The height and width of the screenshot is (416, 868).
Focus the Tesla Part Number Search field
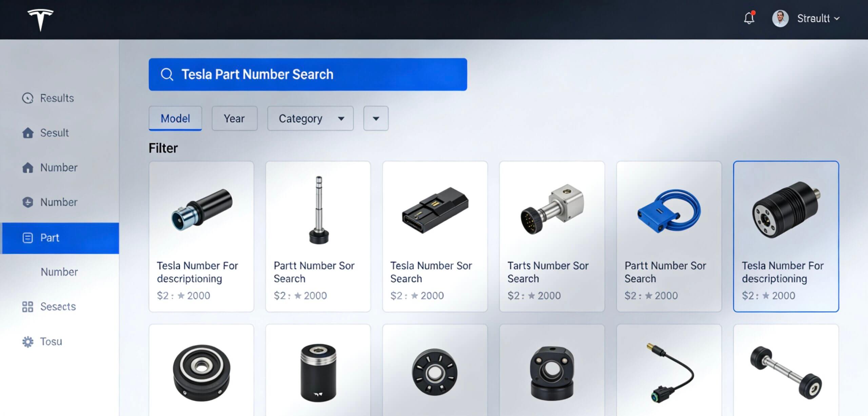(x=308, y=74)
